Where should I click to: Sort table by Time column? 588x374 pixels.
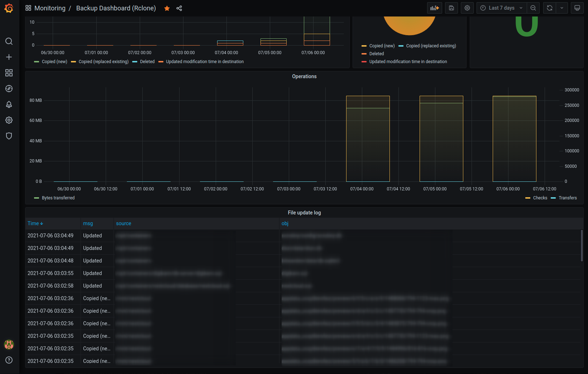[35, 223]
